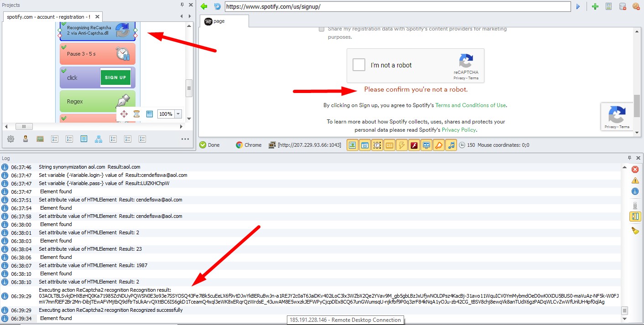644x325 pixels.
Task: Toggle the music note audio icon
Action: tap(451, 145)
